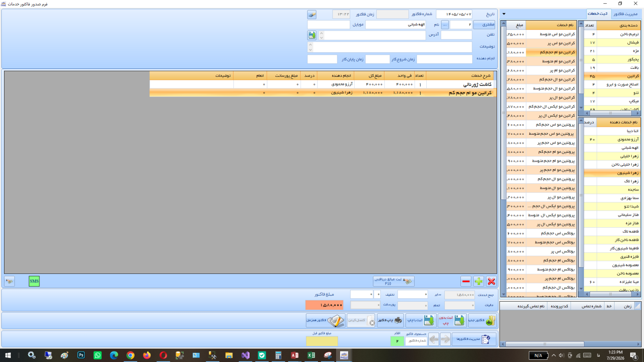Image resolution: width=644 pixels, height=362 pixels.
Task: Go to next invoice with right arrow
Action: pyautogui.click(x=445, y=339)
